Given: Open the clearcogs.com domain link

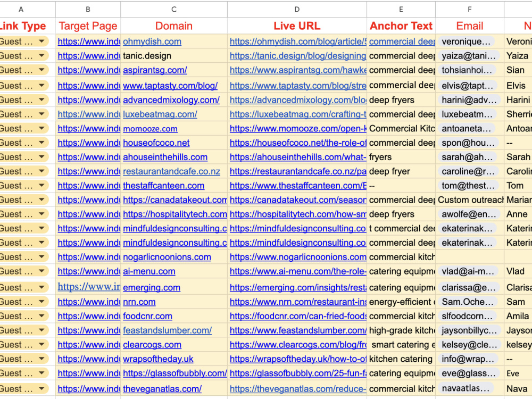Looking at the screenshot, I should coord(152,344).
